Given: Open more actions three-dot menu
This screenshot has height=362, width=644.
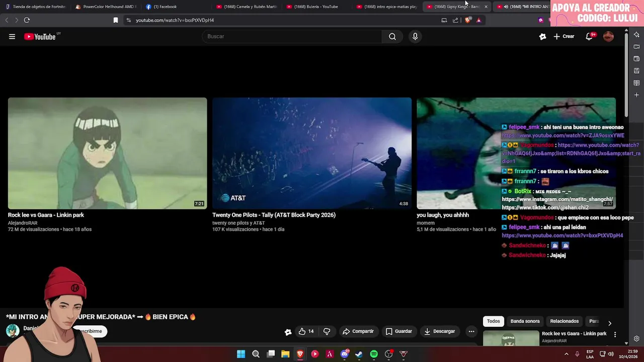Looking at the screenshot, I should point(471,331).
